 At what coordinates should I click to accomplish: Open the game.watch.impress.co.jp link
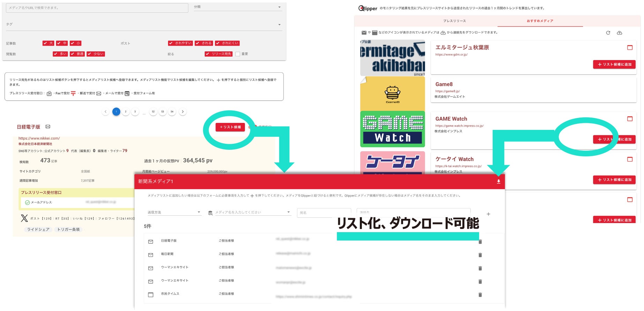(459, 126)
